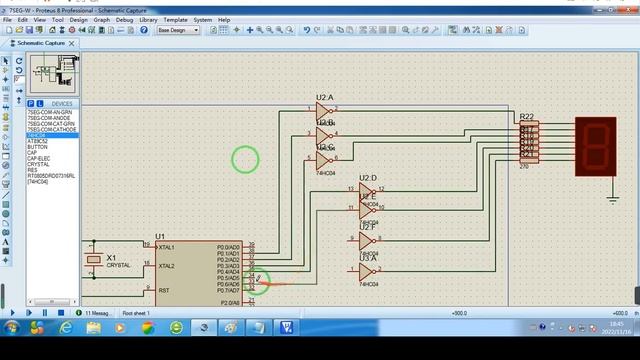Click the Rotate clockwise icon
640x360 pixels.
(19, 61)
